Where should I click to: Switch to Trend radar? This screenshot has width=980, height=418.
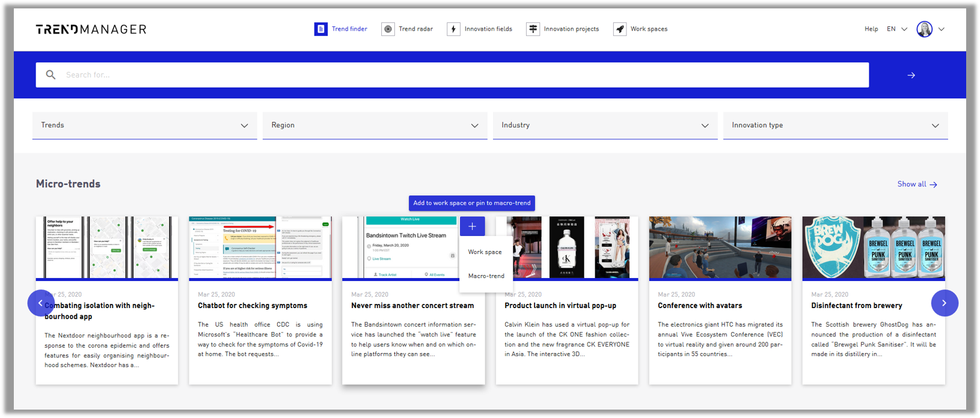tap(415, 29)
